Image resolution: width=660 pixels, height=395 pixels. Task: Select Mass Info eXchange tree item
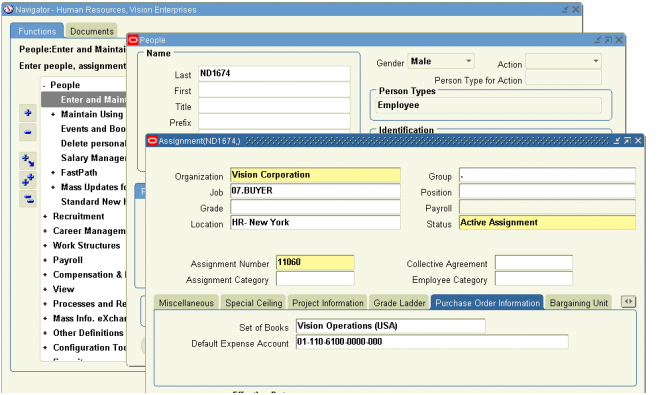(89, 318)
